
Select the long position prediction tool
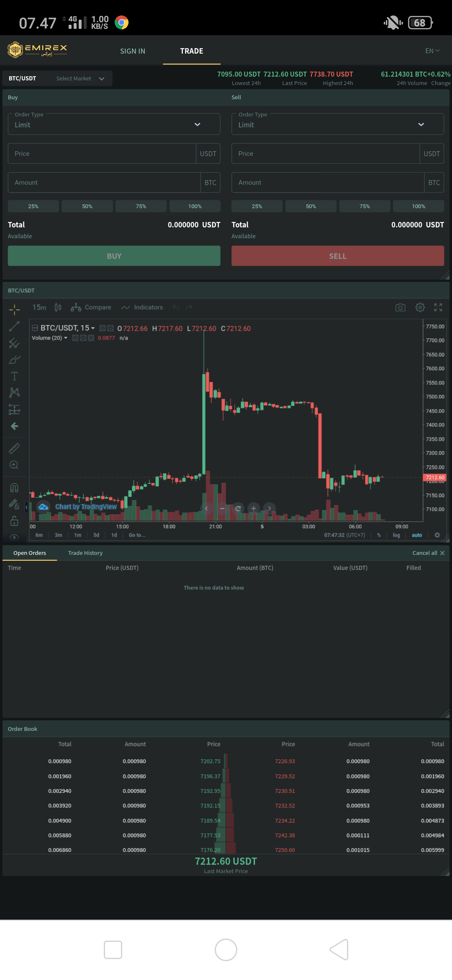coord(14,409)
